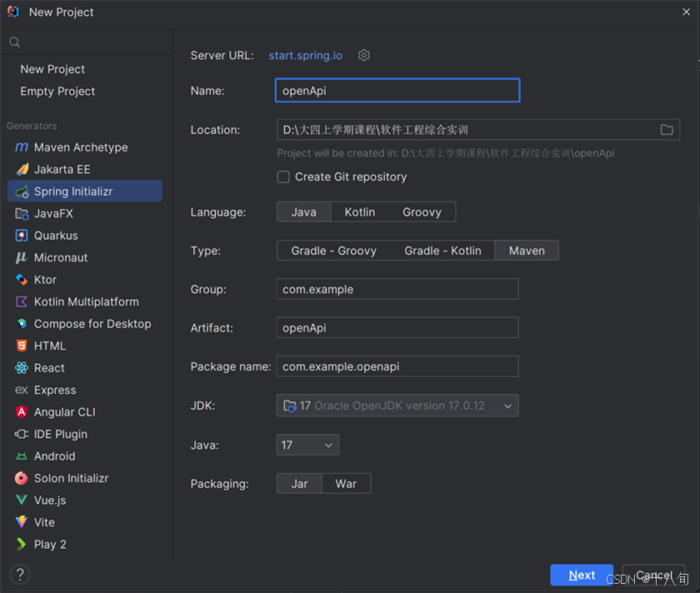The image size is (700, 593).
Task: Select New Project in sidebar
Action: click(52, 69)
